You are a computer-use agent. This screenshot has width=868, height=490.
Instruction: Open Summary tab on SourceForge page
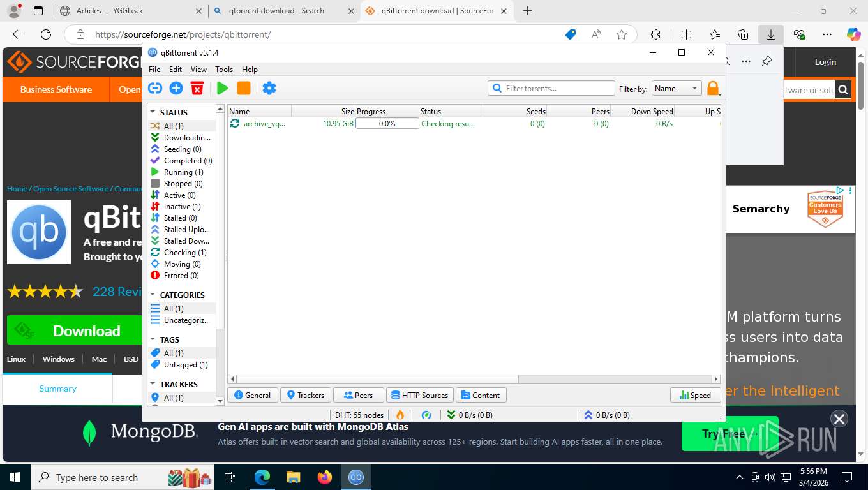tap(57, 389)
